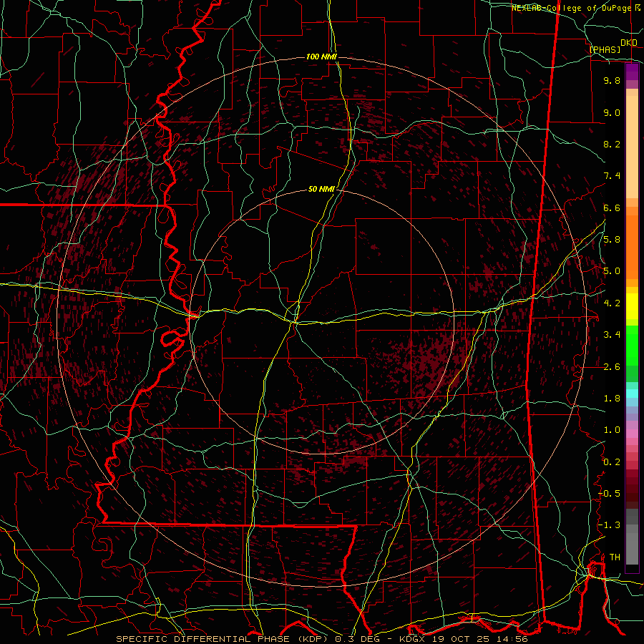Click the -1.3 legend value
This screenshot has width=644, height=644.
coord(610,525)
